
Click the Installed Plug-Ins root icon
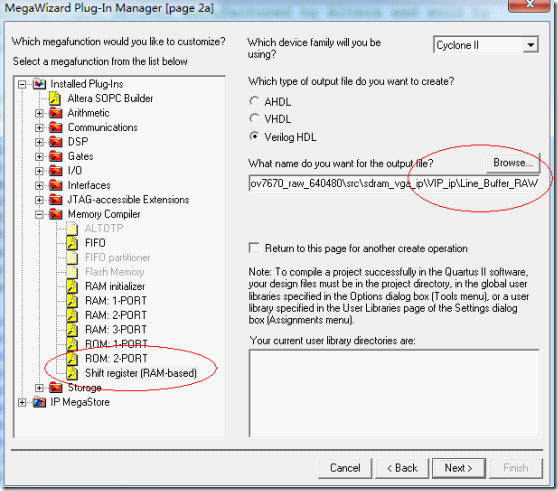point(40,84)
